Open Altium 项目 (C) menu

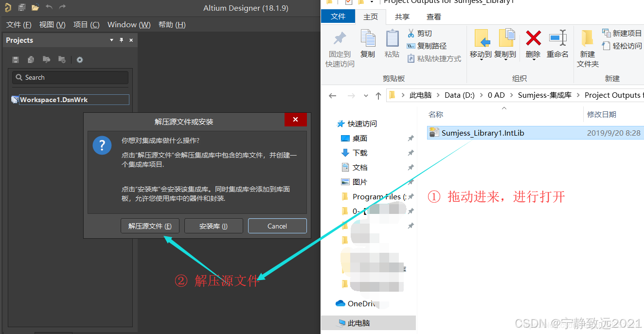tap(86, 25)
